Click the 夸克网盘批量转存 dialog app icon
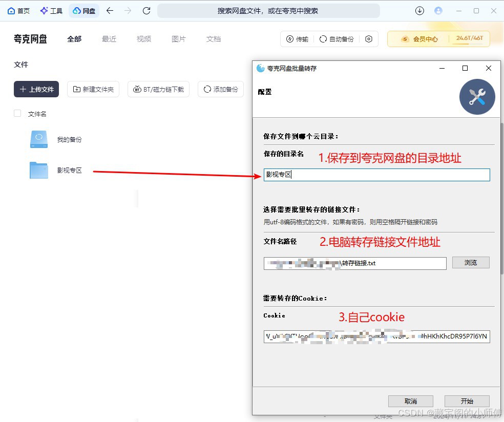This screenshot has height=422, width=504. point(260,68)
